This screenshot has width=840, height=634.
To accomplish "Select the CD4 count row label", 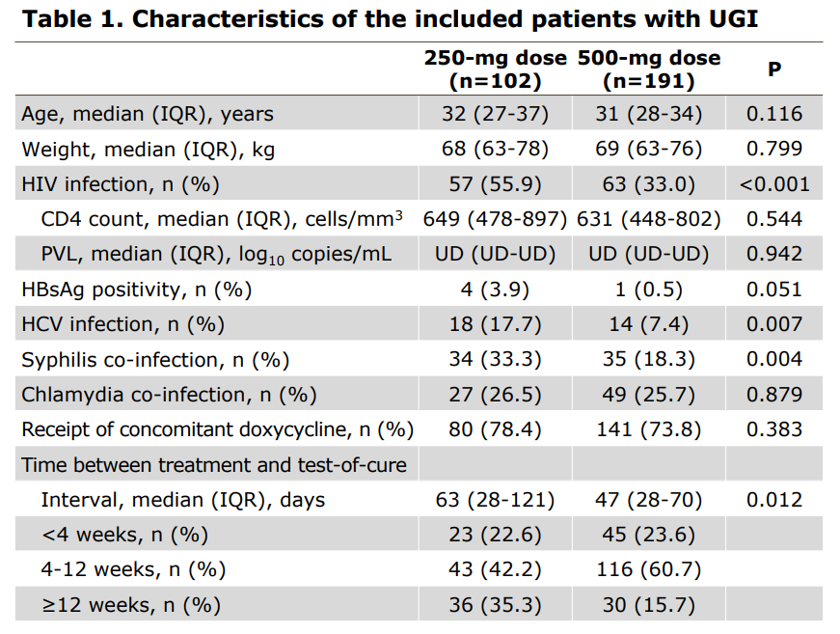I will pos(221,219).
